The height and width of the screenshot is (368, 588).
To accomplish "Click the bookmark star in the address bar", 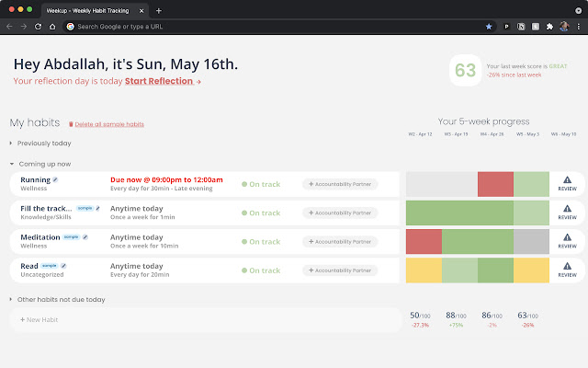I will (488, 27).
